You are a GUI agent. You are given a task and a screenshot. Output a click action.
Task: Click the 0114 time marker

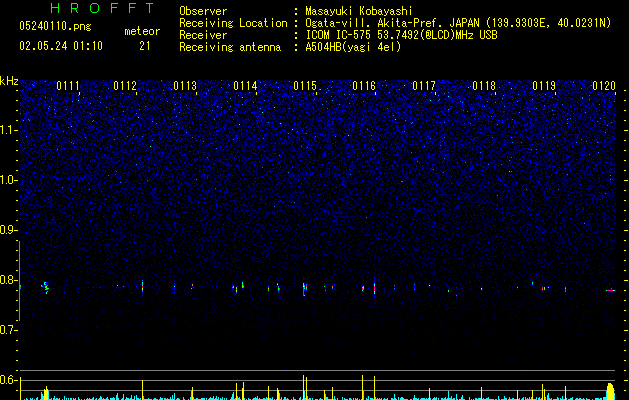click(x=245, y=86)
